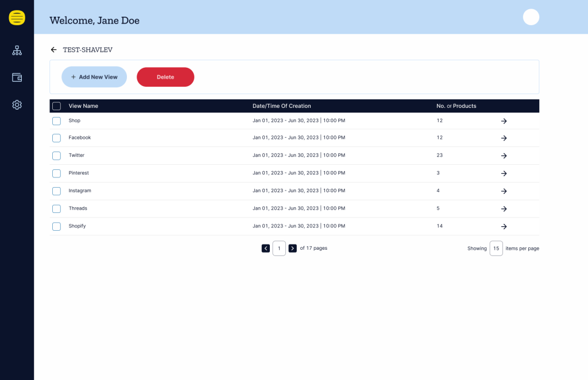This screenshot has width=588, height=380.
Task: Open the items per page selector showing 15
Action: click(496, 249)
